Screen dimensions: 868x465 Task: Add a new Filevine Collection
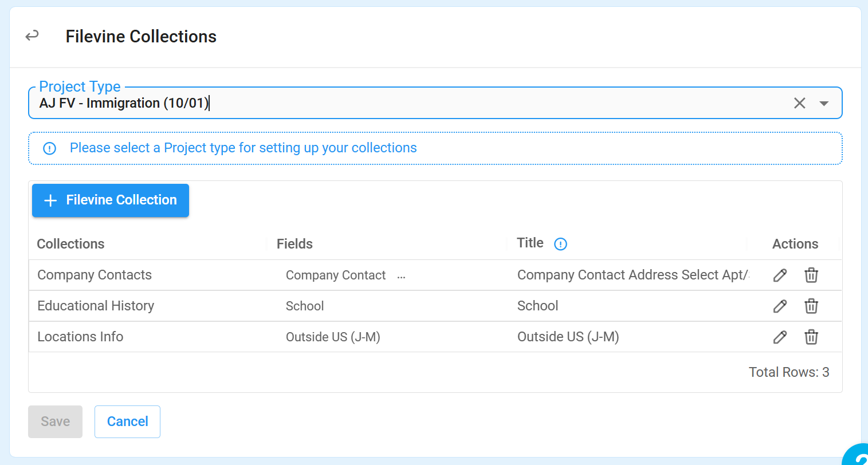111,200
